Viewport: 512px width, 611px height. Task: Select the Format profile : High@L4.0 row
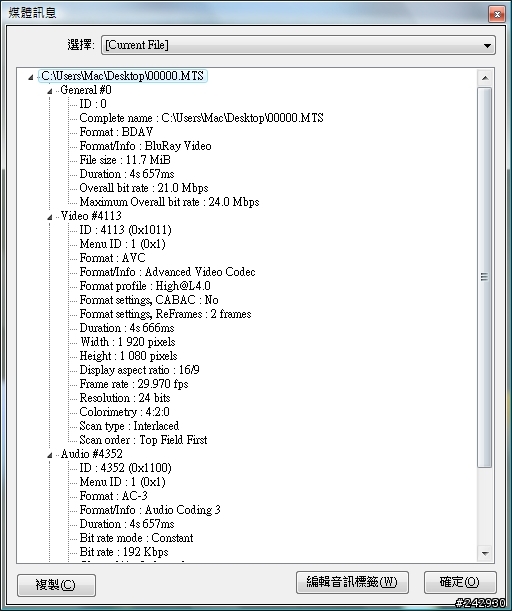click(145, 286)
